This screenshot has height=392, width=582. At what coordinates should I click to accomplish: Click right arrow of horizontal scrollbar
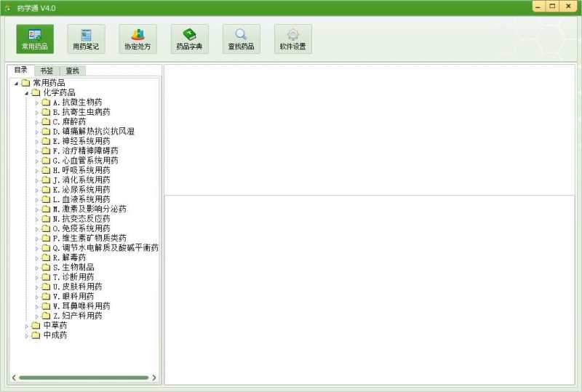[x=154, y=378]
